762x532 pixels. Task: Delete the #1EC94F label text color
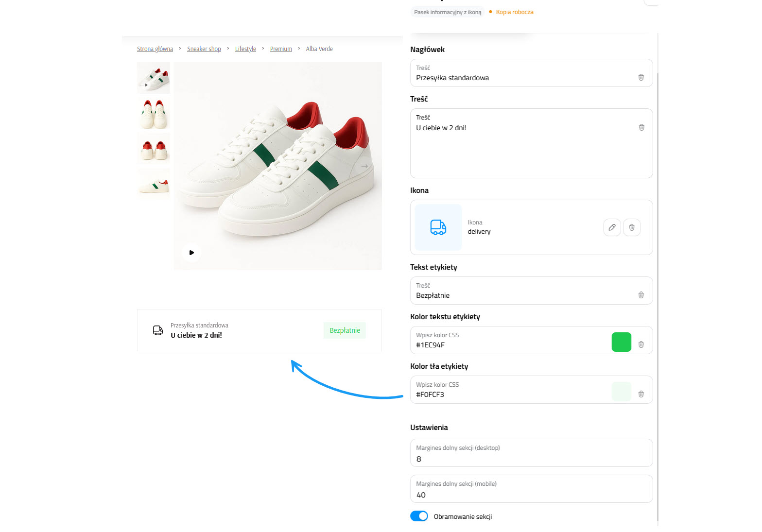coord(641,344)
